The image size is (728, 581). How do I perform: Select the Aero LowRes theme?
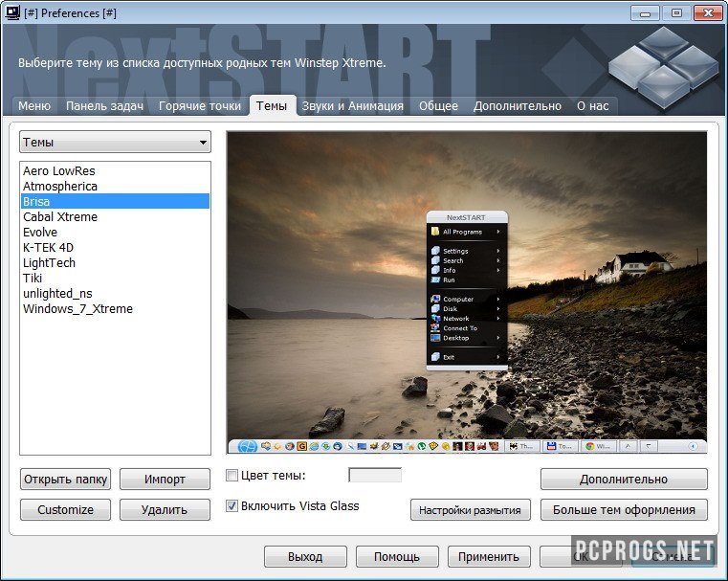point(115,171)
